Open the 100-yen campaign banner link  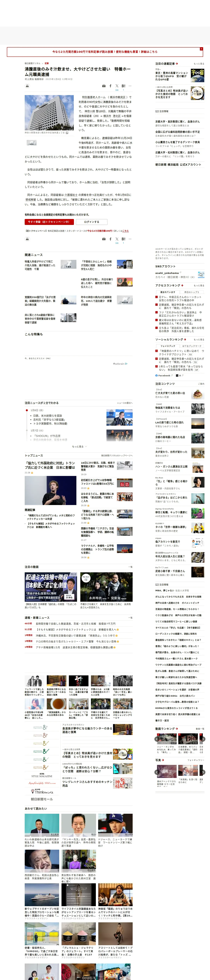[x=105, y=52]
